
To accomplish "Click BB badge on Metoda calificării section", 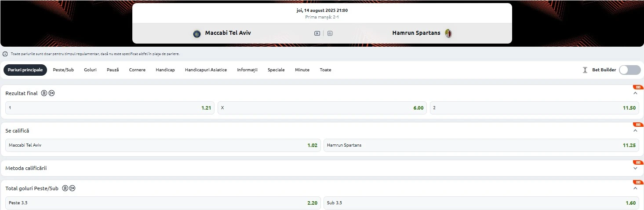I will (638, 162).
